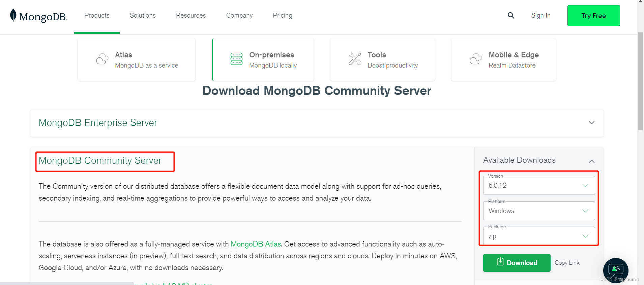Collapse the Available Downloads panel
Image resolution: width=644 pixels, height=285 pixels.
(591, 161)
